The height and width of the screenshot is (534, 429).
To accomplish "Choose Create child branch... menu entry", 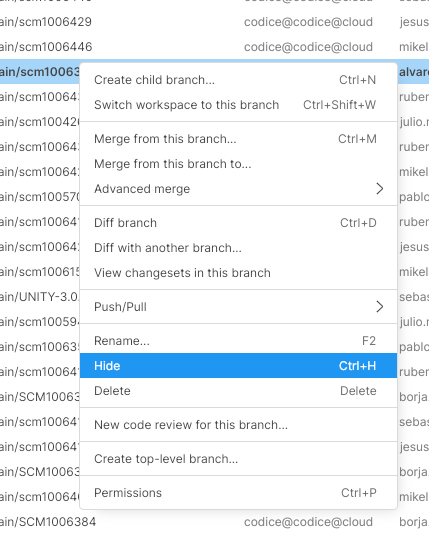I will (238, 80).
